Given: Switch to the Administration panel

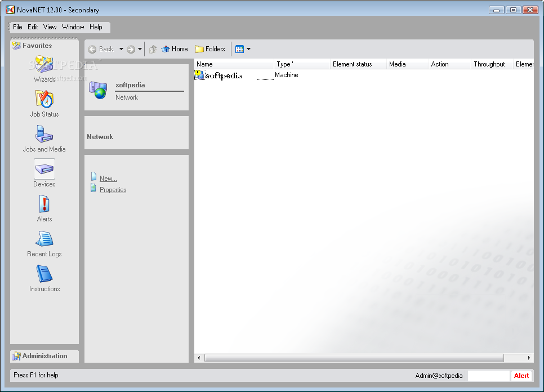Looking at the screenshot, I should 44,356.
